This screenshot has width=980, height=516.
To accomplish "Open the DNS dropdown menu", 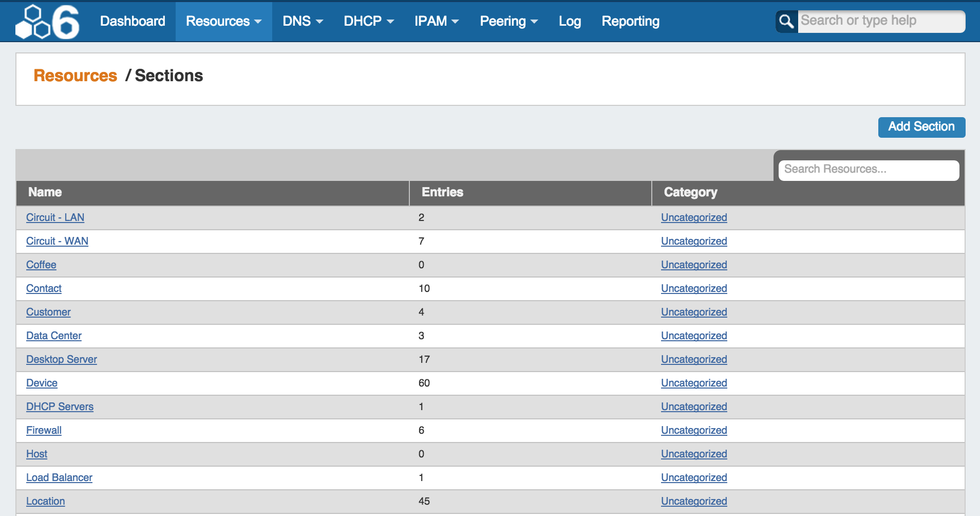I will 303,22.
